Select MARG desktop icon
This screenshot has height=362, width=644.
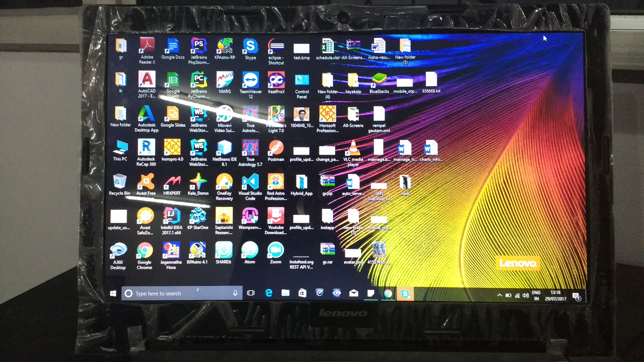pos(225,83)
